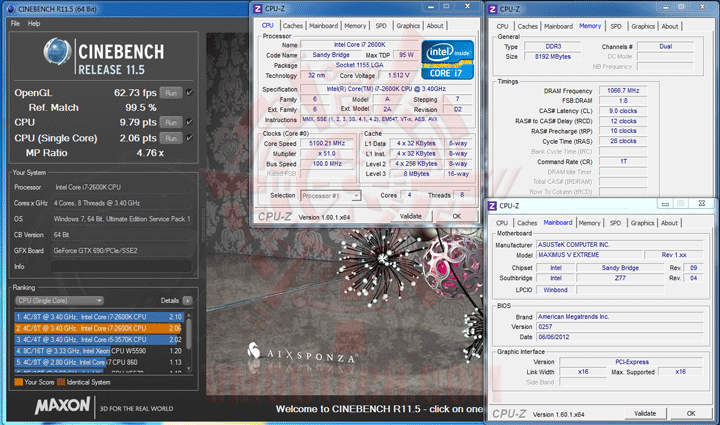This screenshot has width=720, height=425.
Task: Click OK in the middle CPU-Z window
Action: point(456,216)
